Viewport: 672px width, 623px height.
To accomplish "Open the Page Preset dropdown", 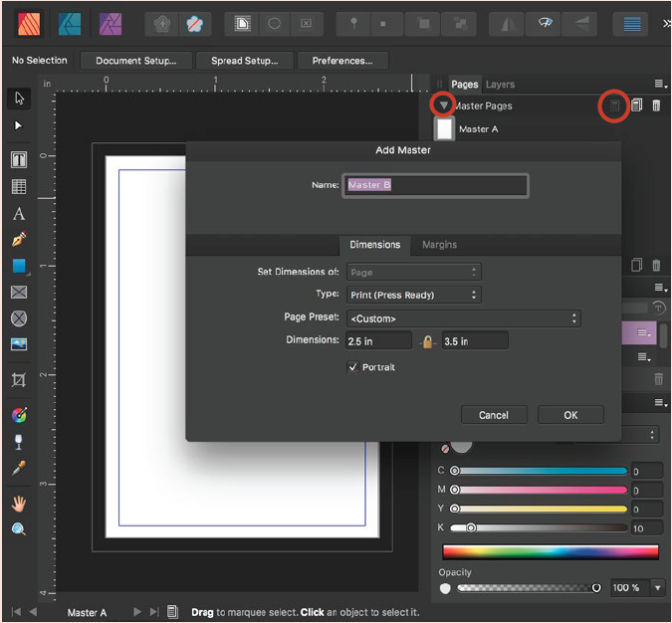I will tap(462, 318).
